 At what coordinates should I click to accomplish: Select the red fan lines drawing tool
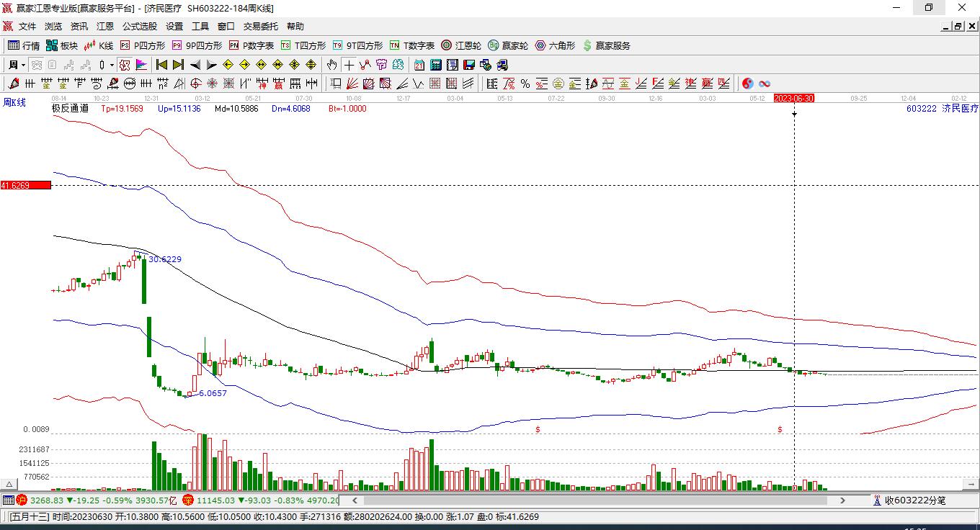[x=352, y=84]
